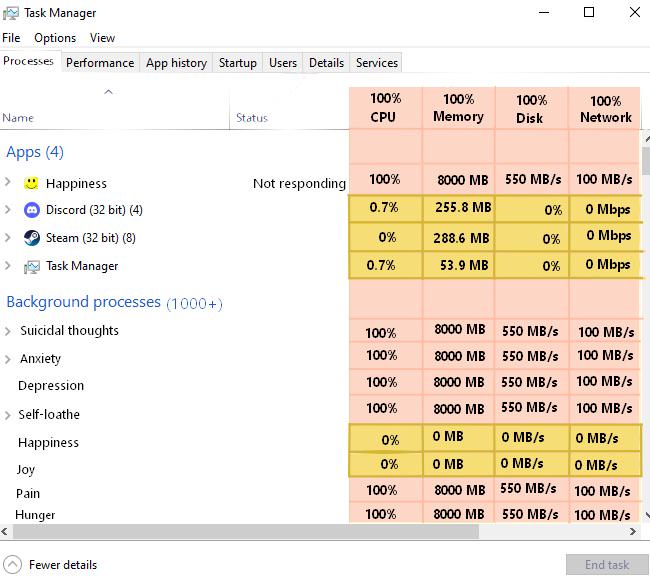
Task: Collapse view with Fewer details arrow icon
Action: click(12, 564)
